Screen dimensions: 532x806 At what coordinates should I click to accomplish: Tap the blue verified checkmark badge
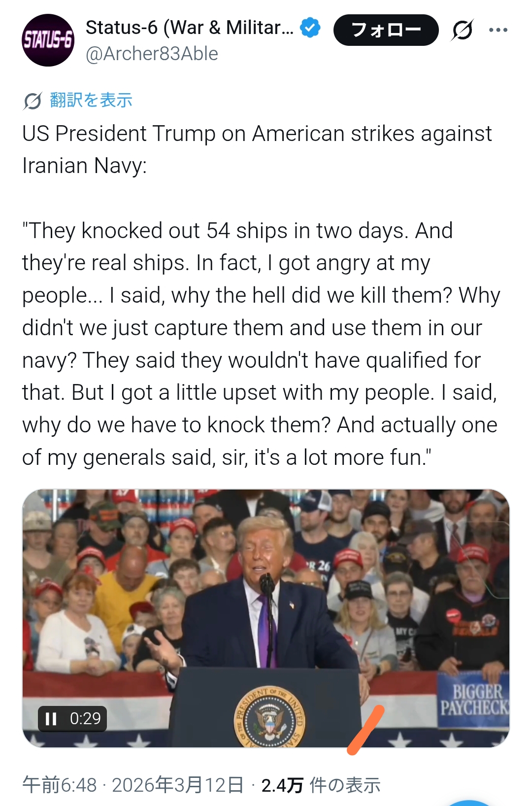(x=310, y=28)
